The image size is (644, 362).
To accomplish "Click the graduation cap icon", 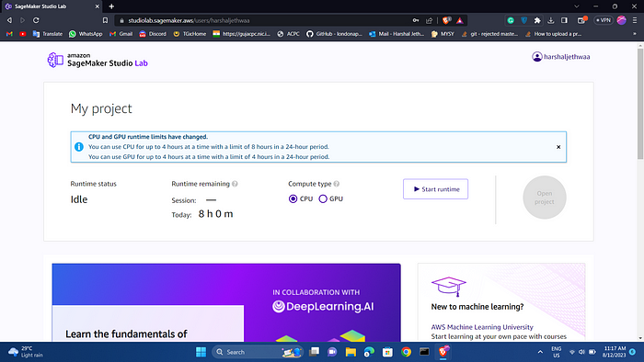I will 449,286.
